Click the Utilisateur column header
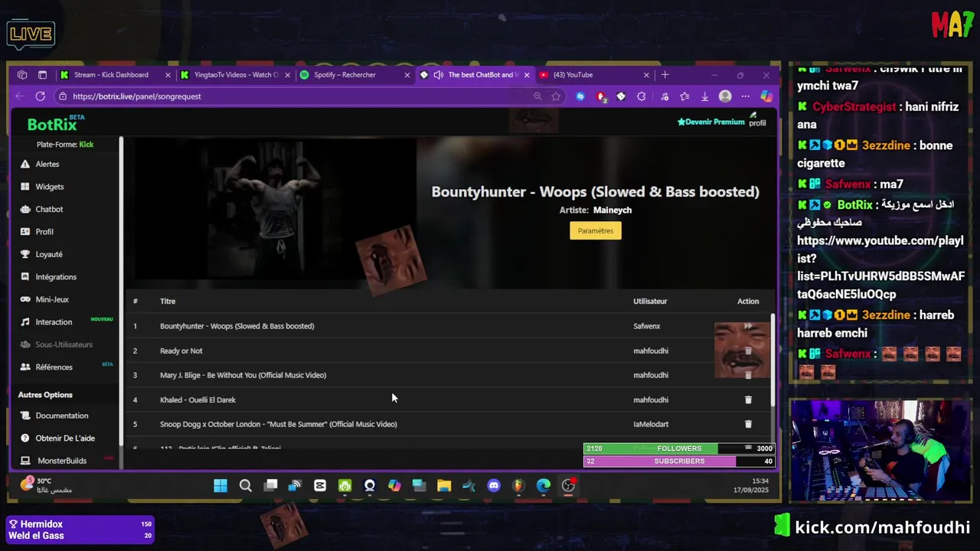The image size is (980, 551). (x=650, y=301)
